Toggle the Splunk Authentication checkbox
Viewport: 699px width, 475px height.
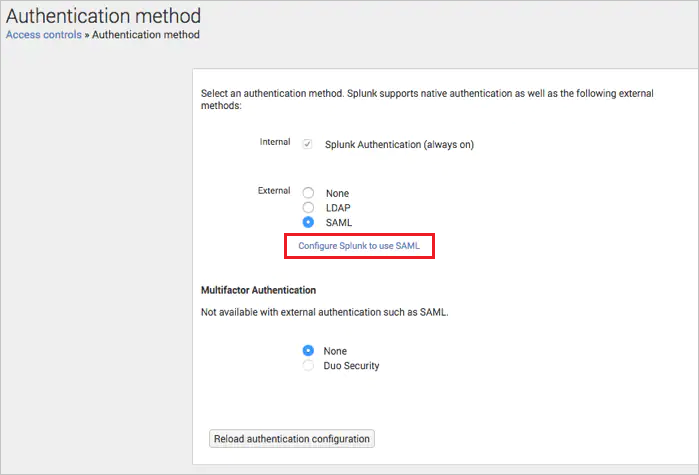click(307, 144)
